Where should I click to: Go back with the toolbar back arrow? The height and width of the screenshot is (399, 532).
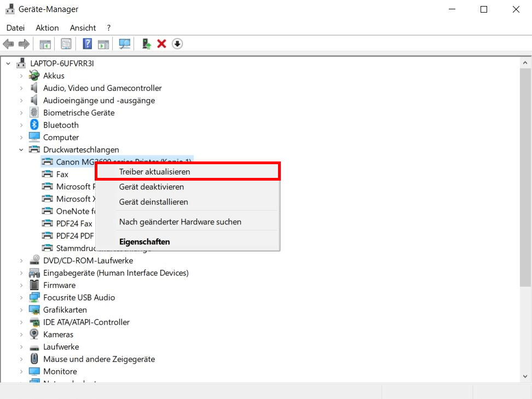8,44
